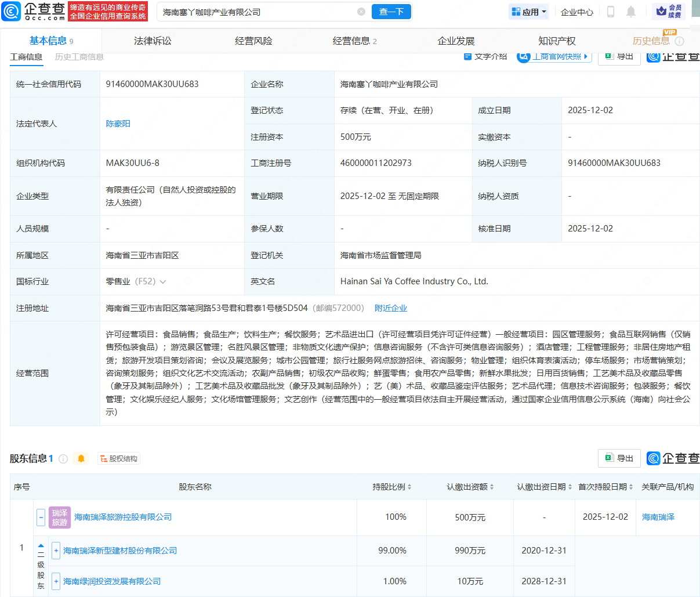
Task: Click info icon next to 股东信息
Action: tap(63, 459)
